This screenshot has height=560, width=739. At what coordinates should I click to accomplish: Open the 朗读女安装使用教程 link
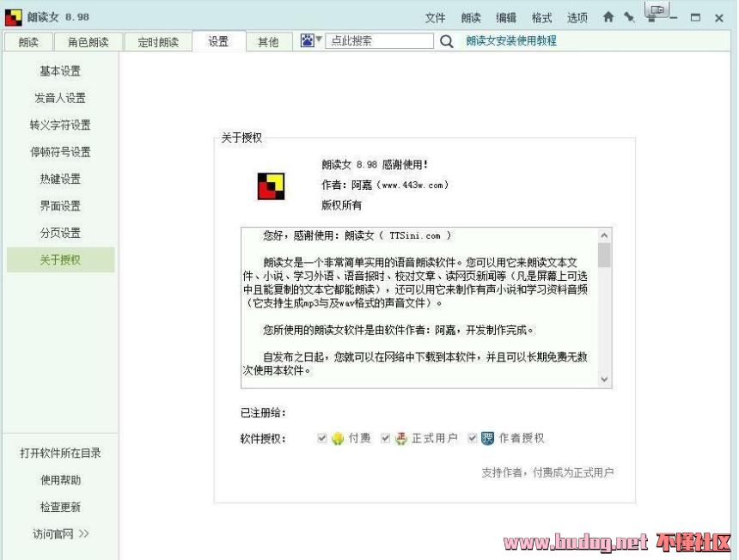tap(511, 41)
